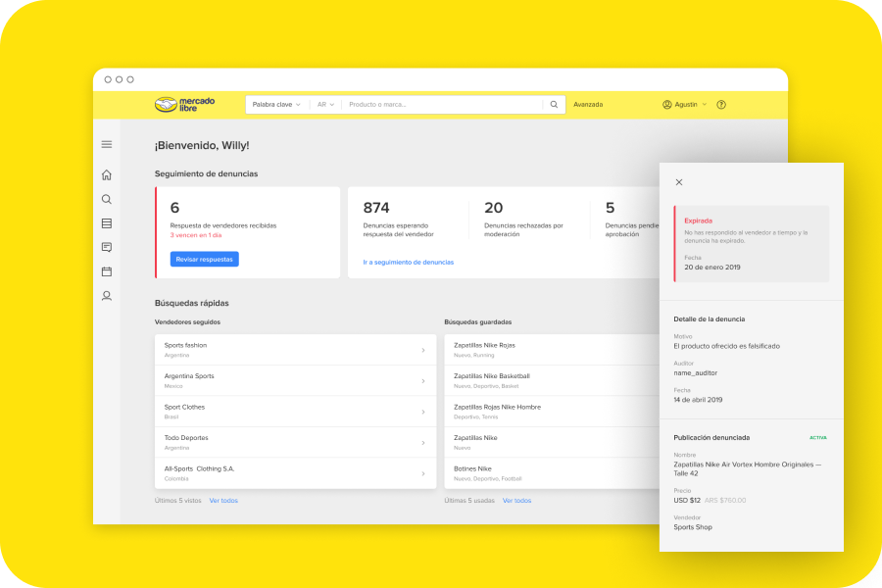This screenshot has width=882, height=588.
Task: Click the magnifier search button in header
Action: (554, 105)
